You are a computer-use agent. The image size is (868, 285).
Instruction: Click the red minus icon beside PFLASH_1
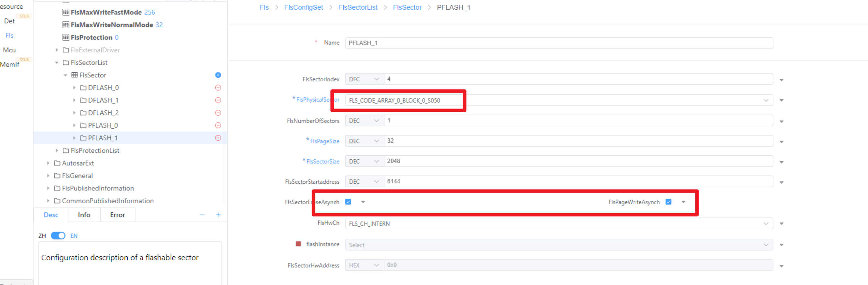click(x=218, y=138)
